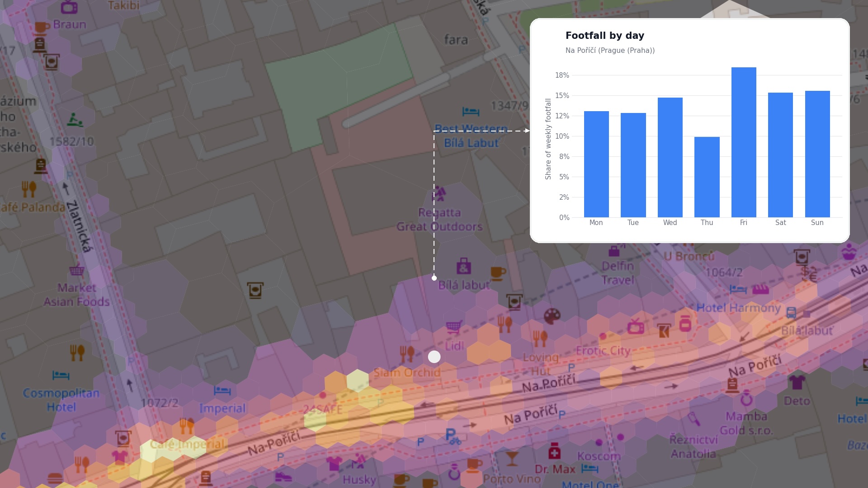Click the Sun bar in footfall chart

[x=817, y=154]
